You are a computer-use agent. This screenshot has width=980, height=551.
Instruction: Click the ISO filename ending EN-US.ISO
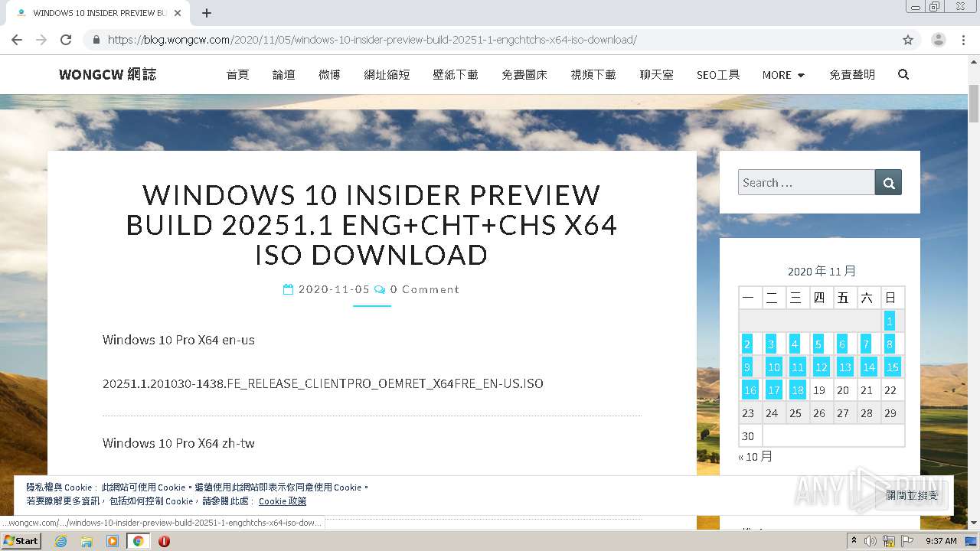[x=323, y=383]
